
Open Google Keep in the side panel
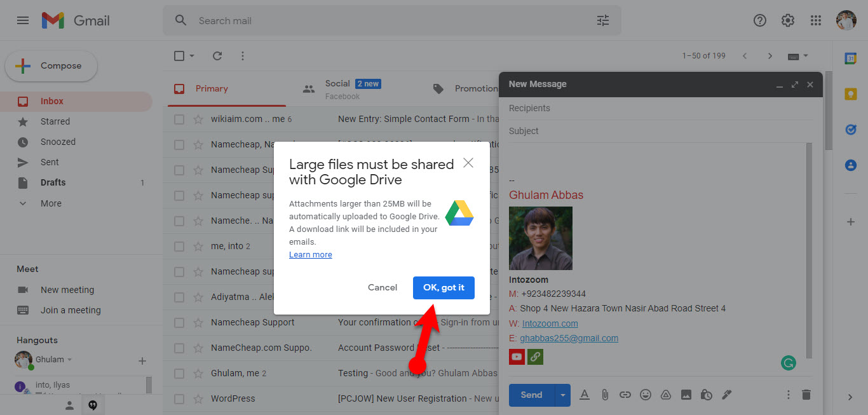pos(850,94)
